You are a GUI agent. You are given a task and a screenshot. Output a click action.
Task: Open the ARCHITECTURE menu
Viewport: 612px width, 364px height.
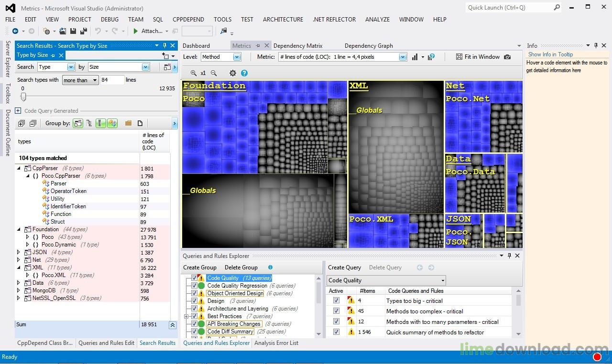tap(283, 19)
